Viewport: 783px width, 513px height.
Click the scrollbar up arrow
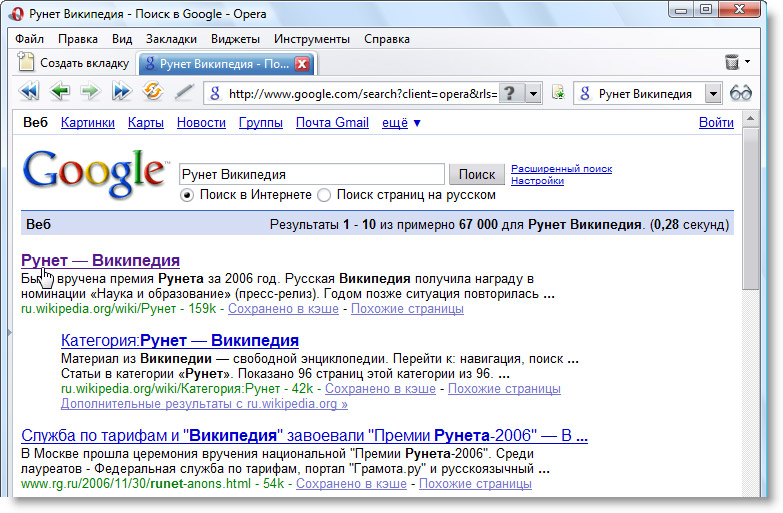750,119
